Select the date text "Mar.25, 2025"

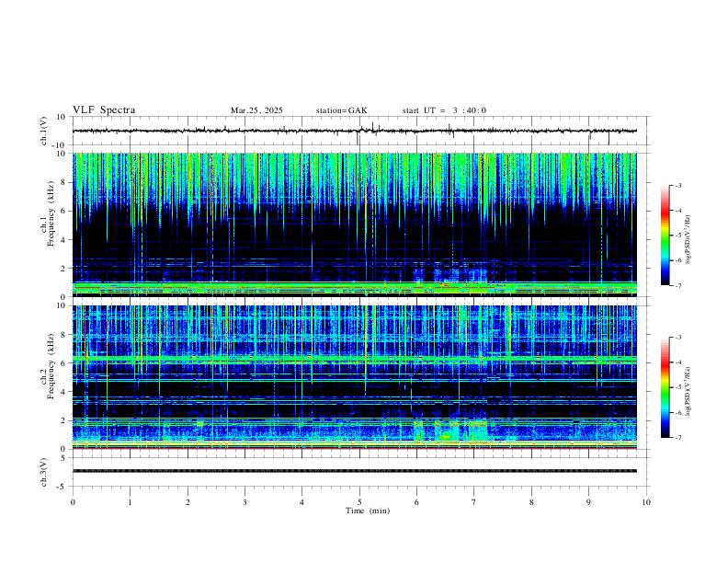point(256,110)
